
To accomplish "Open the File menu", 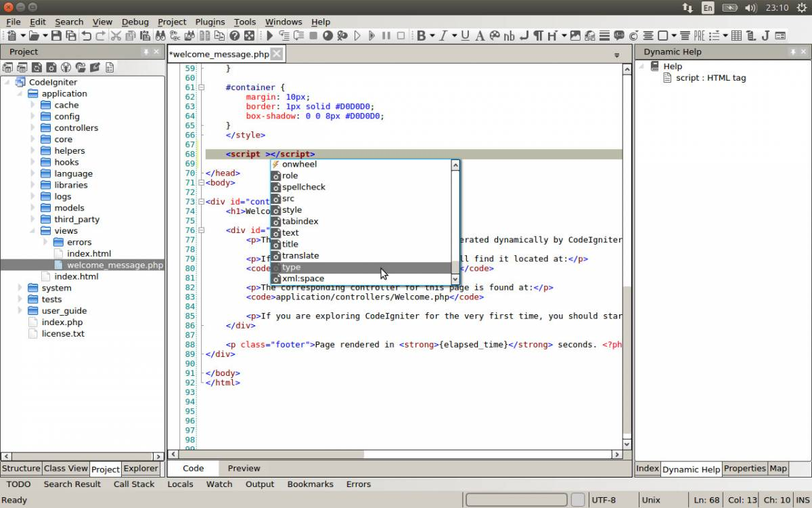I will click(x=13, y=22).
